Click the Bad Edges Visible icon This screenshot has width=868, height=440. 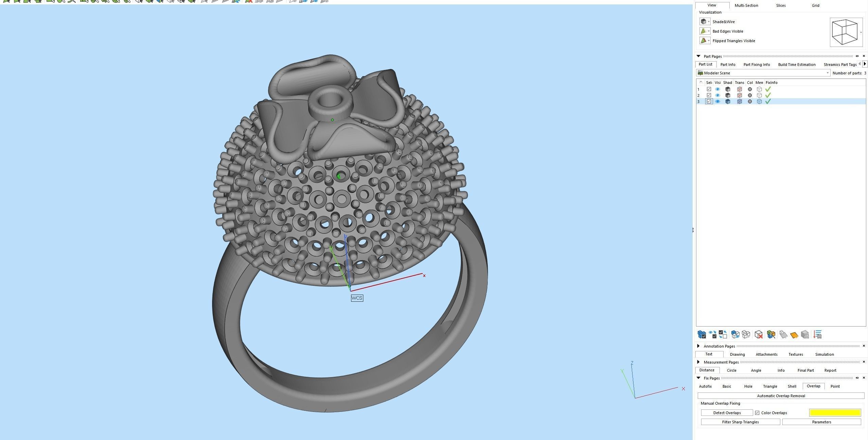(703, 31)
